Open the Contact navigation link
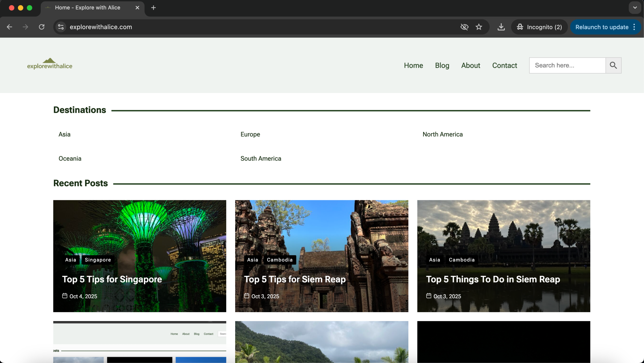 504,65
